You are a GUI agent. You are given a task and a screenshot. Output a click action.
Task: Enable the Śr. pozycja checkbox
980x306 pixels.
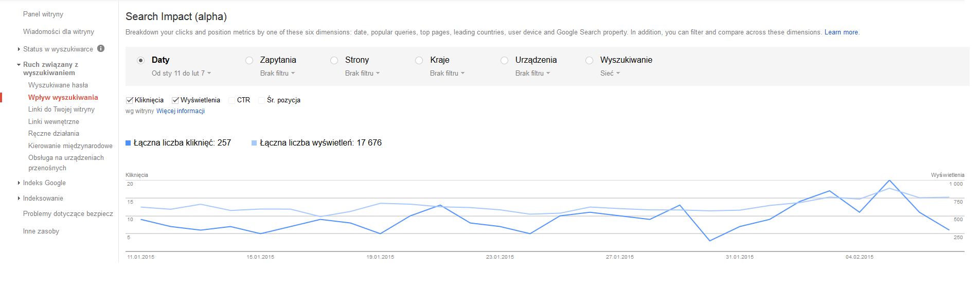point(261,100)
